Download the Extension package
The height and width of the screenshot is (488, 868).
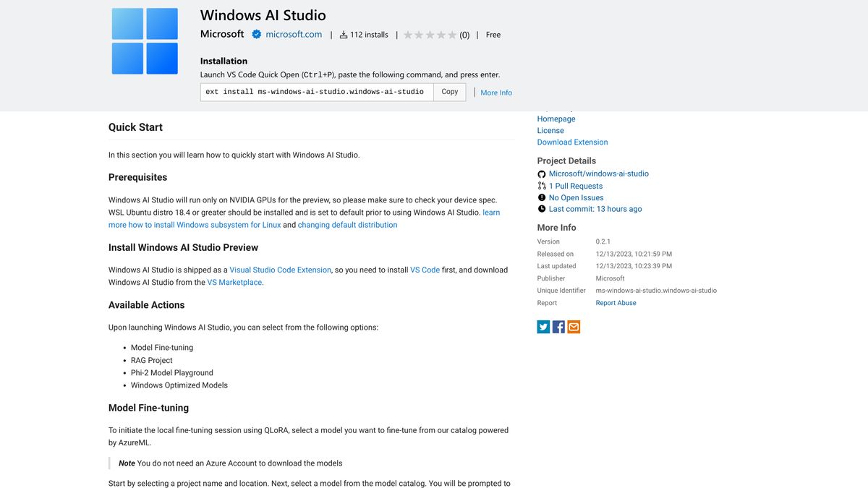click(572, 142)
